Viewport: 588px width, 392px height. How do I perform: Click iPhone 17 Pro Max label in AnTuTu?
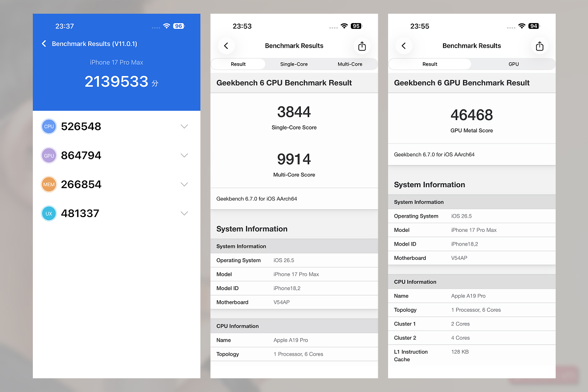(117, 62)
